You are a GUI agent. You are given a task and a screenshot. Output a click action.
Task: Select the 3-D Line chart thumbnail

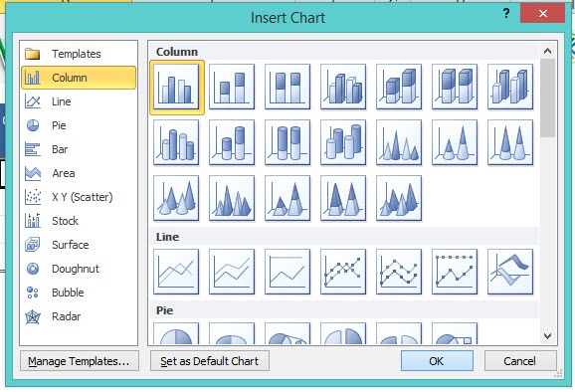point(510,272)
